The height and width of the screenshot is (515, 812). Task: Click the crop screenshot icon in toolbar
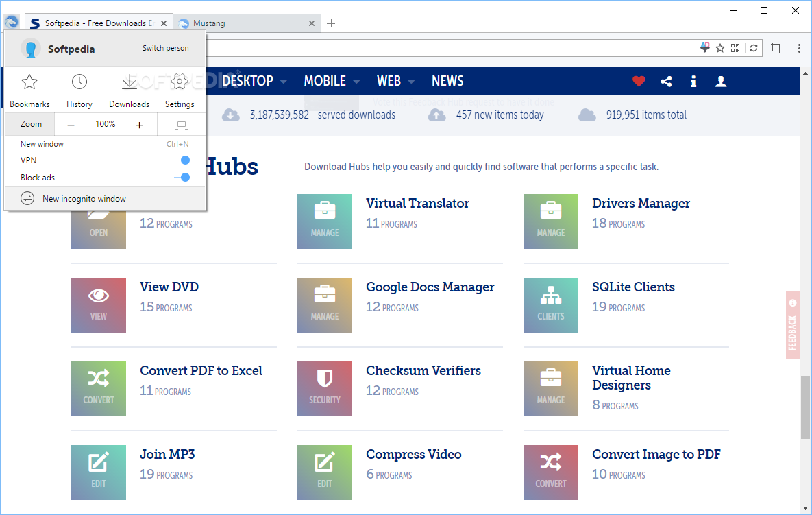(x=776, y=48)
